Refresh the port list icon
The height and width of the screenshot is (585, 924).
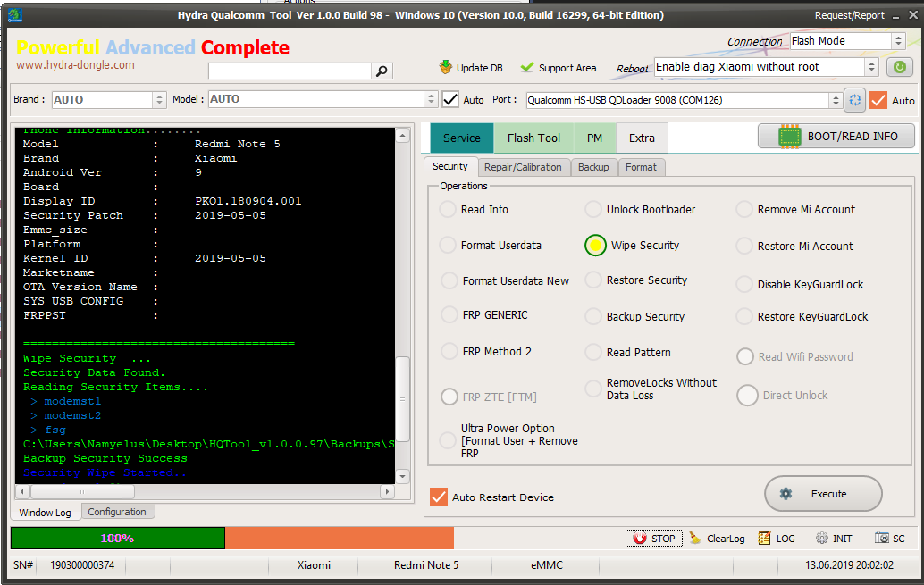click(x=855, y=100)
